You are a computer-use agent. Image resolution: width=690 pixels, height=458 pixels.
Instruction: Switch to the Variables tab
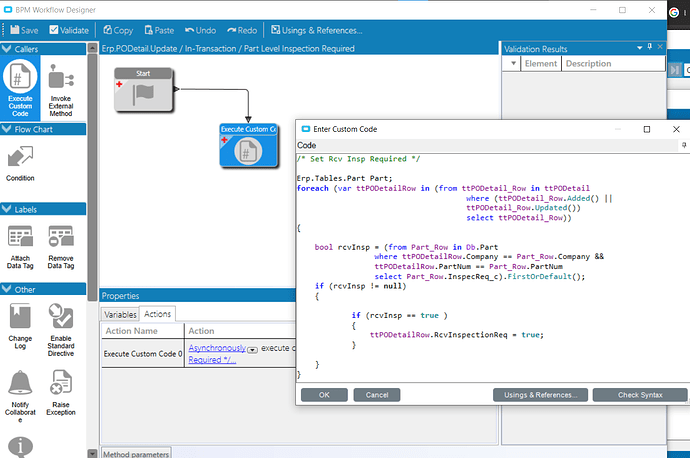click(121, 314)
